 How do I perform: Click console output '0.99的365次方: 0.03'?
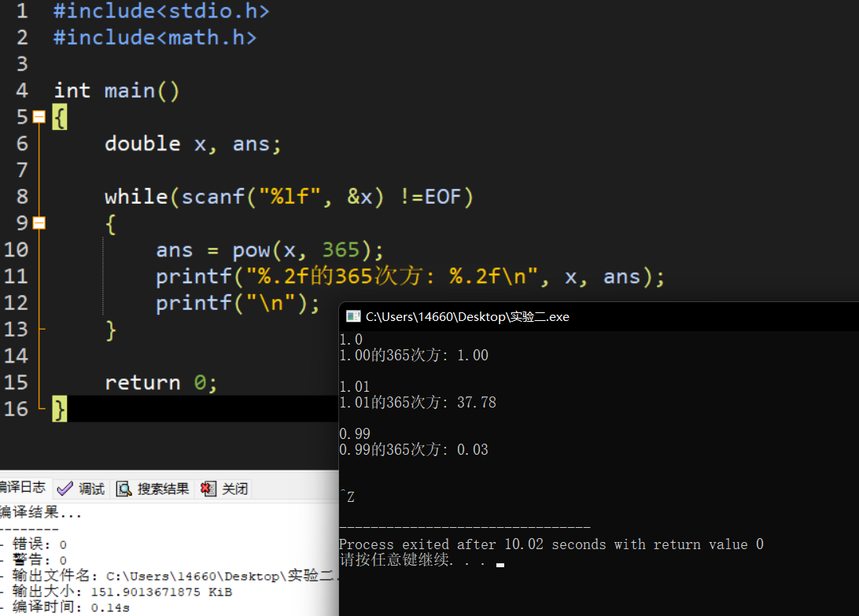pyautogui.click(x=414, y=449)
